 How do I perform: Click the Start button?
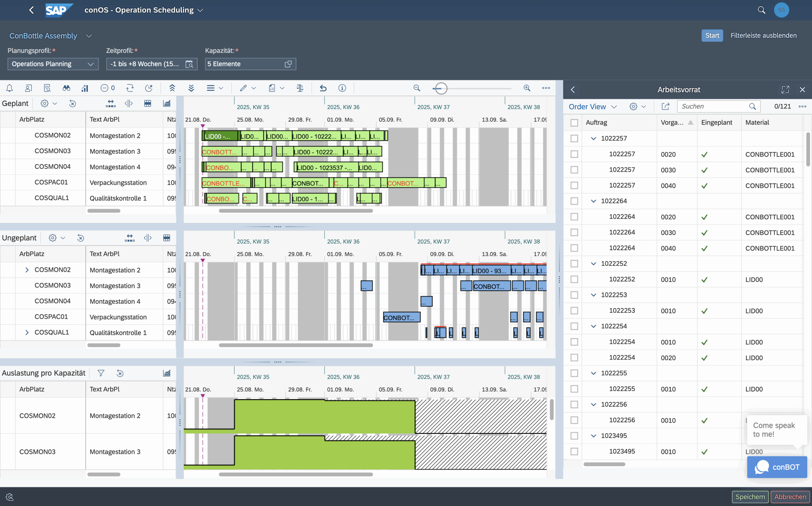point(712,35)
